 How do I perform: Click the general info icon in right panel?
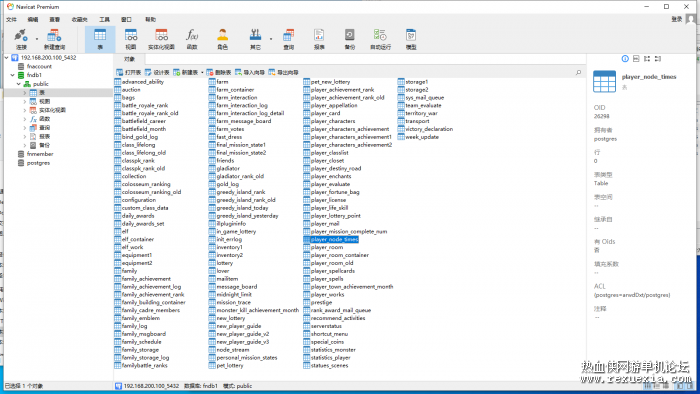(x=625, y=59)
